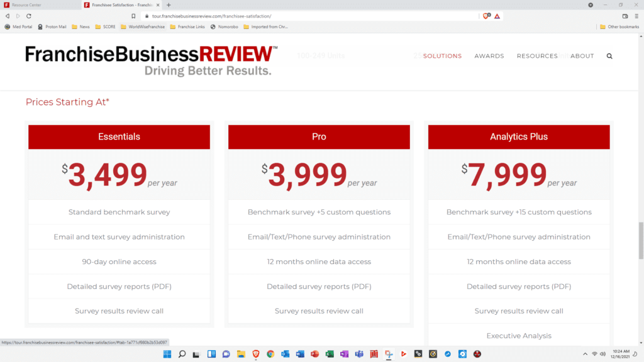Image resolution: width=644 pixels, height=362 pixels.
Task: Open PowerPoint from taskbar
Action: [315, 354]
